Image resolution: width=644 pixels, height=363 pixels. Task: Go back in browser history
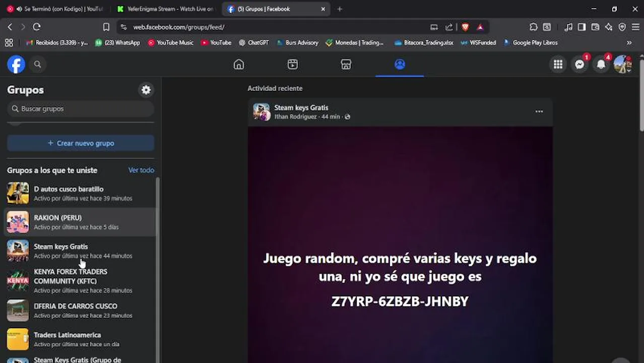[10, 27]
